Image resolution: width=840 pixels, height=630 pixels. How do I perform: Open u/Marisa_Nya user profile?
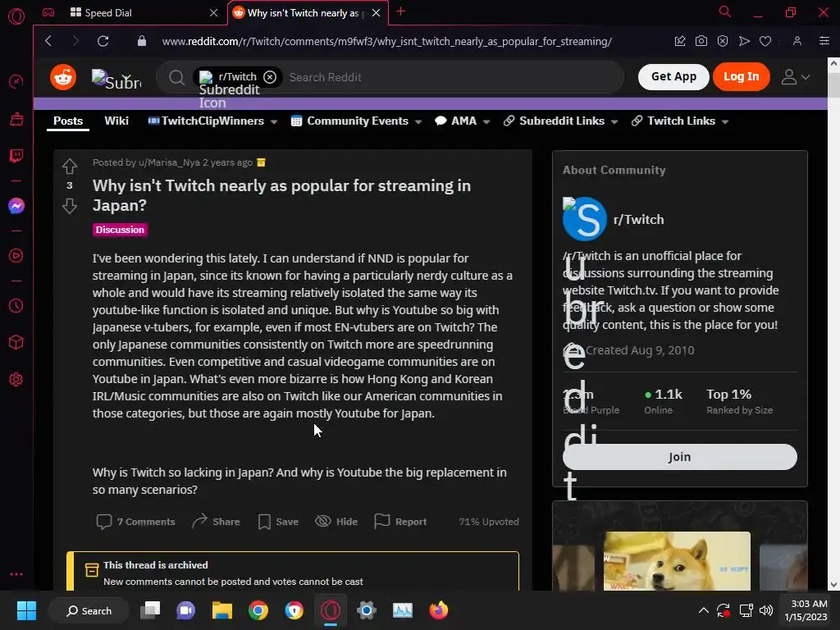coord(169,162)
